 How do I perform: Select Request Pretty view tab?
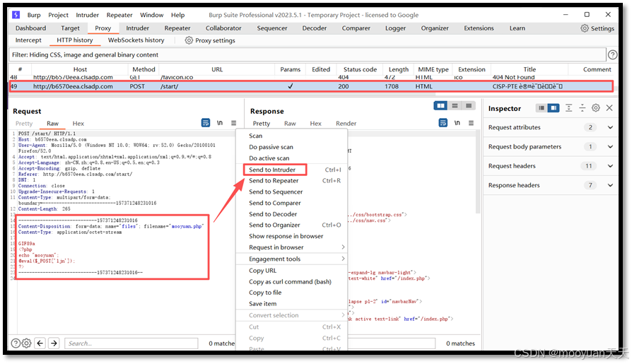pos(24,124)
